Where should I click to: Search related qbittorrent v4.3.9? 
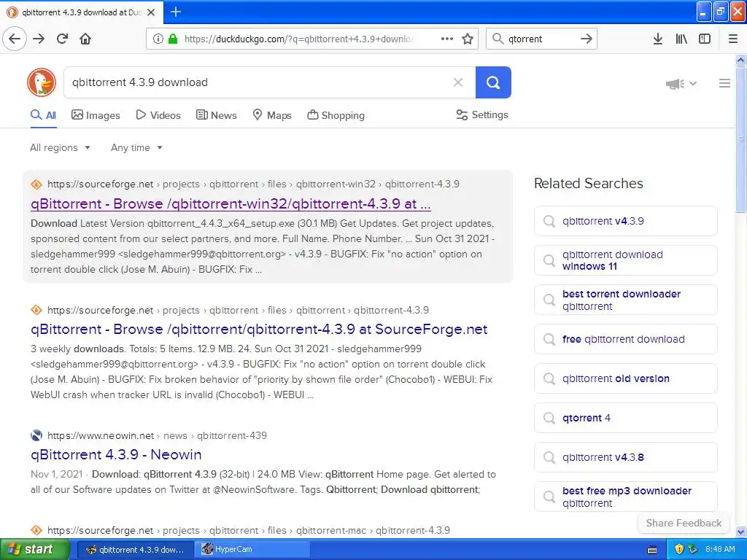[x=625, y=221]
